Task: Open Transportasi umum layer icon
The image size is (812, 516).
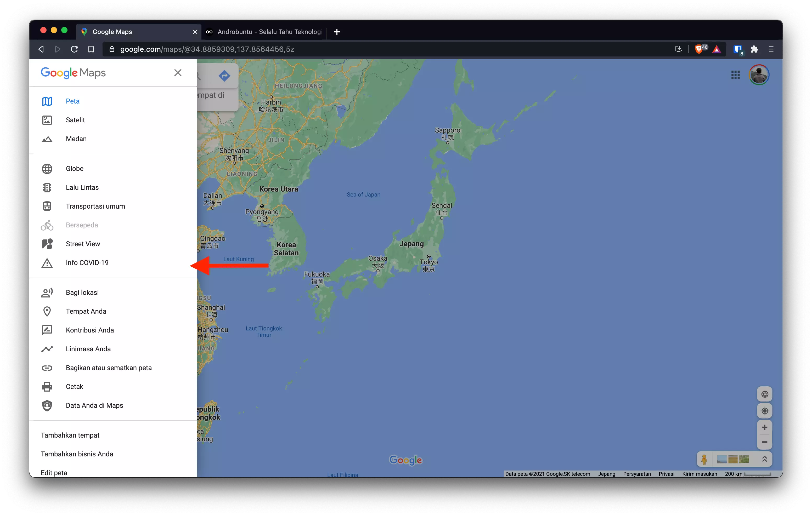Action: pyautogui.click(x=47, y=206)
